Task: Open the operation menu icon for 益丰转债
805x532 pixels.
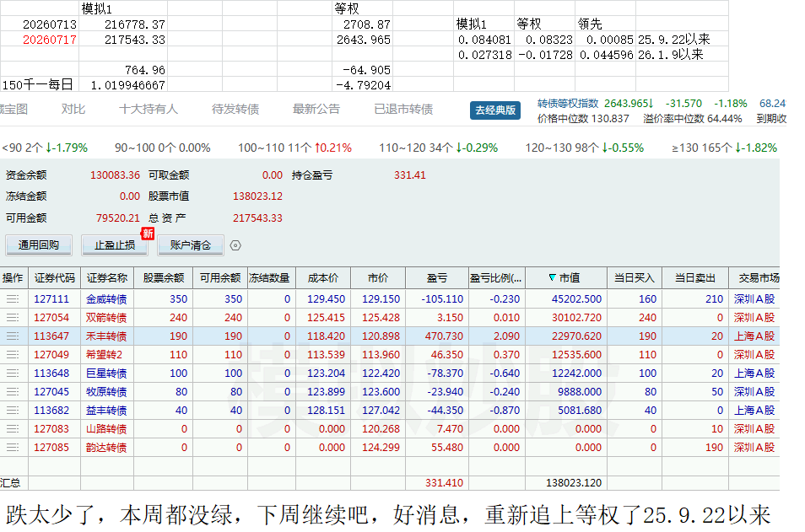Action: pos(13,410)
